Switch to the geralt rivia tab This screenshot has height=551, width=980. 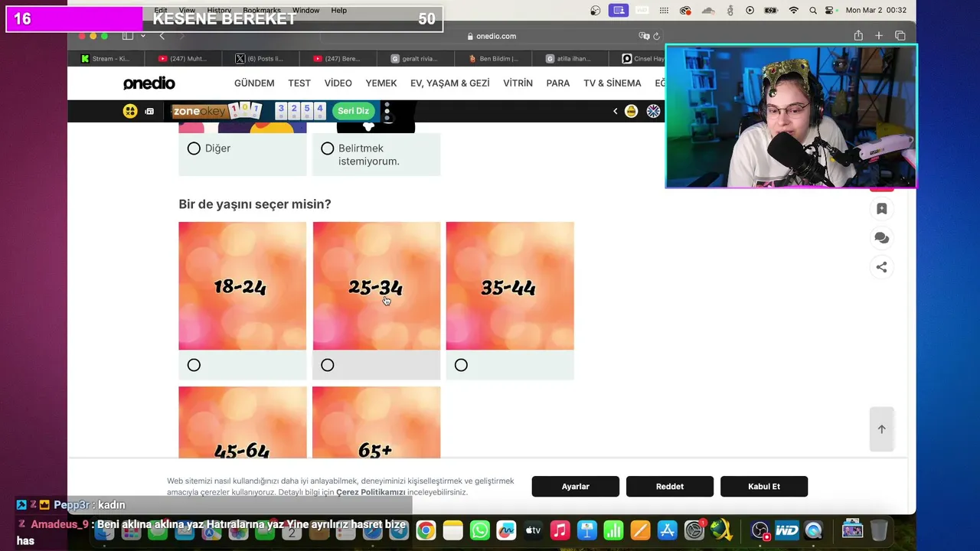point(416,58)
